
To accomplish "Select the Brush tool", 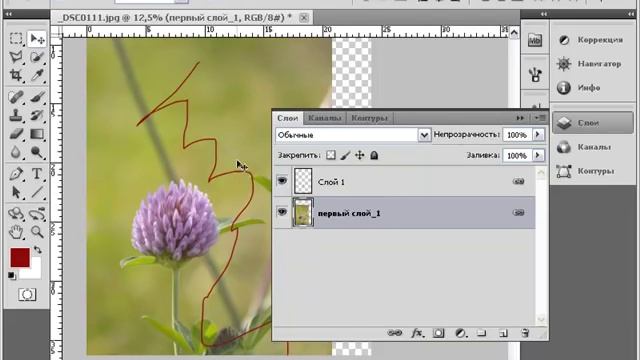I will point(37,97).
